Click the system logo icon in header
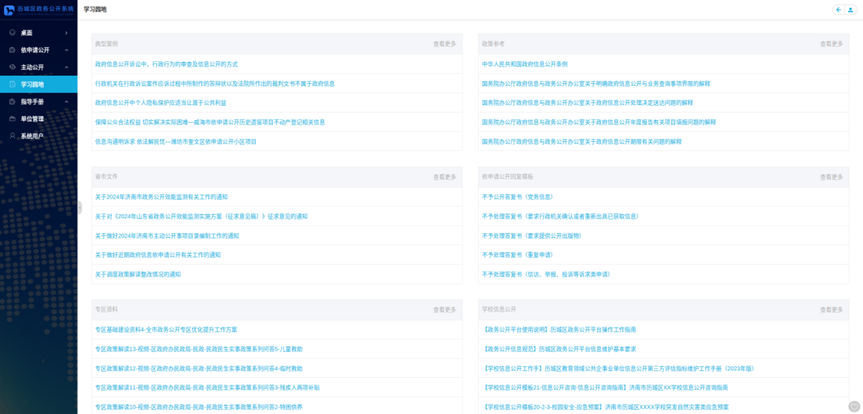The image size is (863, 414). click(x=9, y=10)
